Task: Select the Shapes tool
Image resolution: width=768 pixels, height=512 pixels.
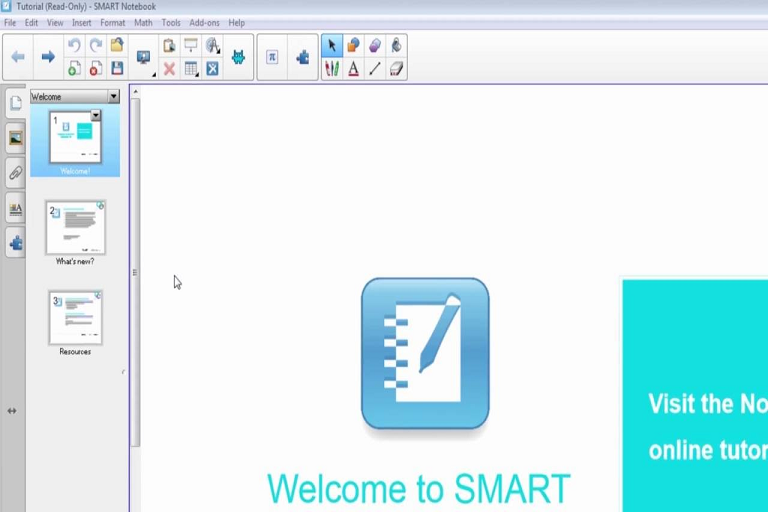Action: 353,46
